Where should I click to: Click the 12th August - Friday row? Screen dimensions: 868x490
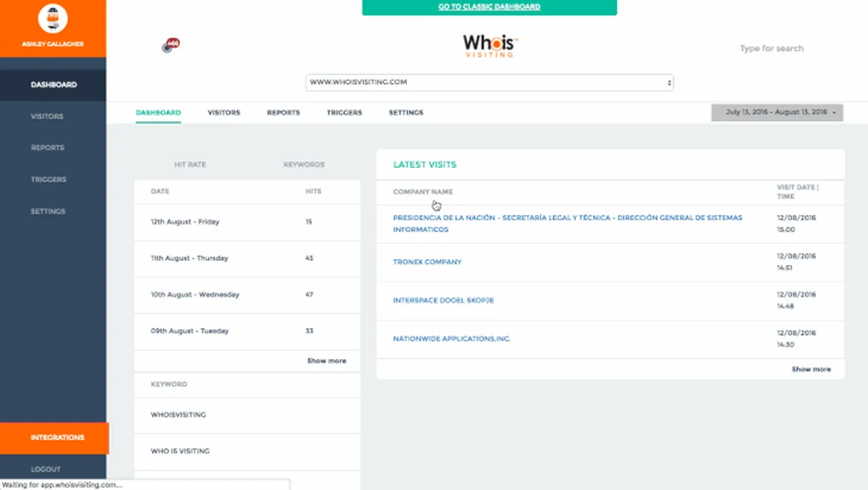[x=247, y=222]
